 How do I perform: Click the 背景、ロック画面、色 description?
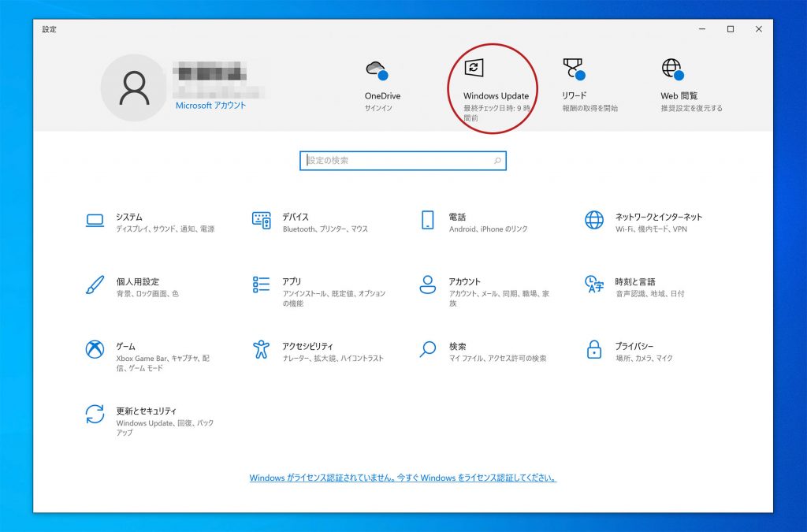pyautogui.click(x=147, y=294)
